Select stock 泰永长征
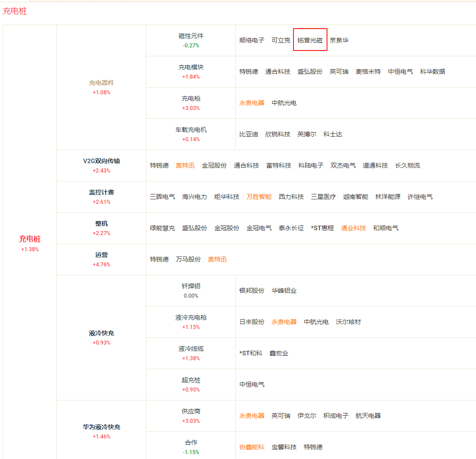The image size is (476, 459). click(x=291, y=228)
